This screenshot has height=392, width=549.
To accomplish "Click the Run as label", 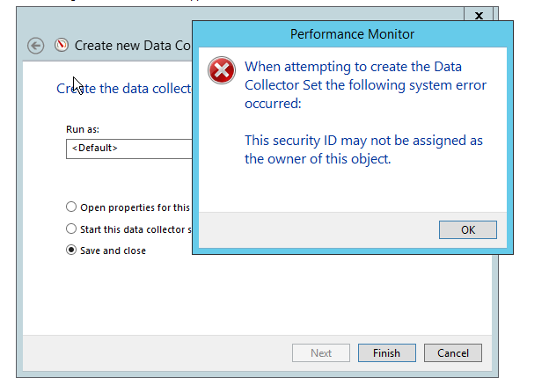I will click(83, 129).
